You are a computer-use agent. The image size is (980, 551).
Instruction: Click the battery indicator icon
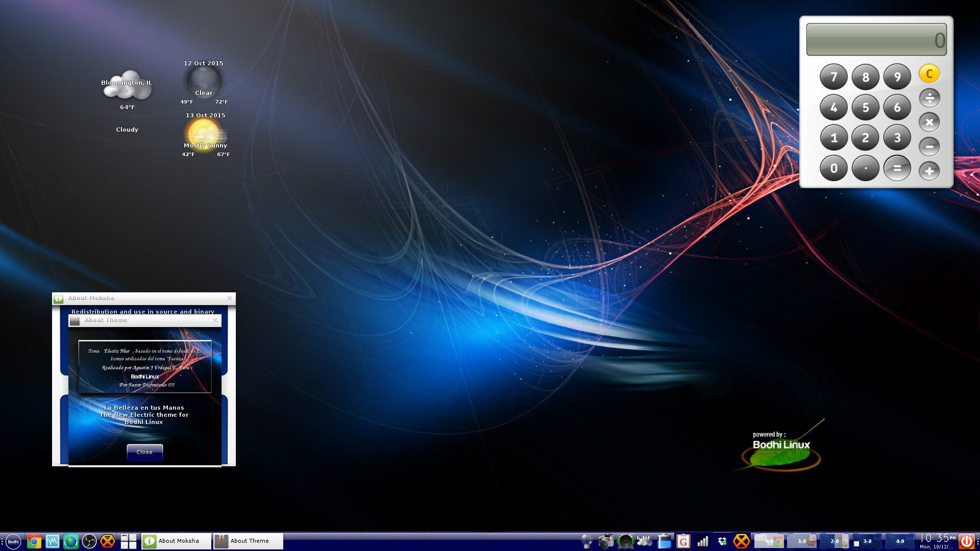(664, 541)
